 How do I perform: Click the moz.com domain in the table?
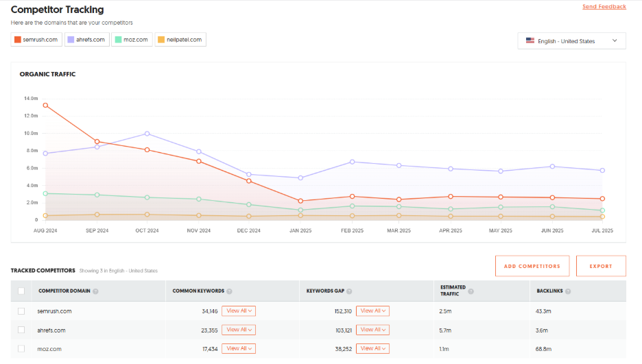49,349
